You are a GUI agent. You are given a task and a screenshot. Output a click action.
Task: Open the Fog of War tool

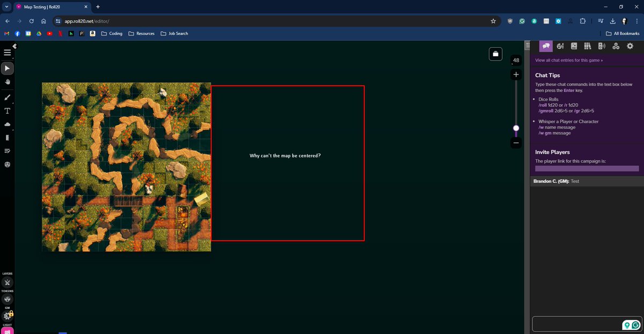[x=7, y=124]
